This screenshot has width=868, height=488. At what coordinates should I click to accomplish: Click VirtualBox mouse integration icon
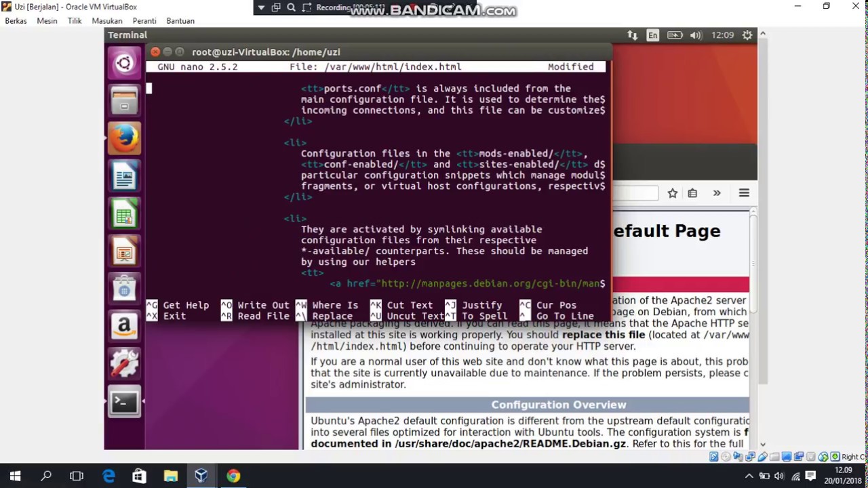point(823,457)
